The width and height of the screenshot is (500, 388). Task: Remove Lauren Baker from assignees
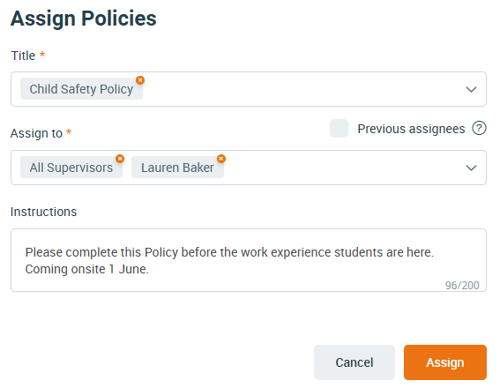click(221, 159)
